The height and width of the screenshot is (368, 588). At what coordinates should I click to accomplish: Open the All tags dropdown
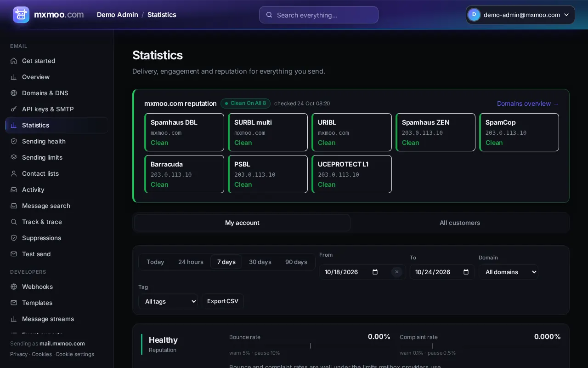[x=168, y=301]
